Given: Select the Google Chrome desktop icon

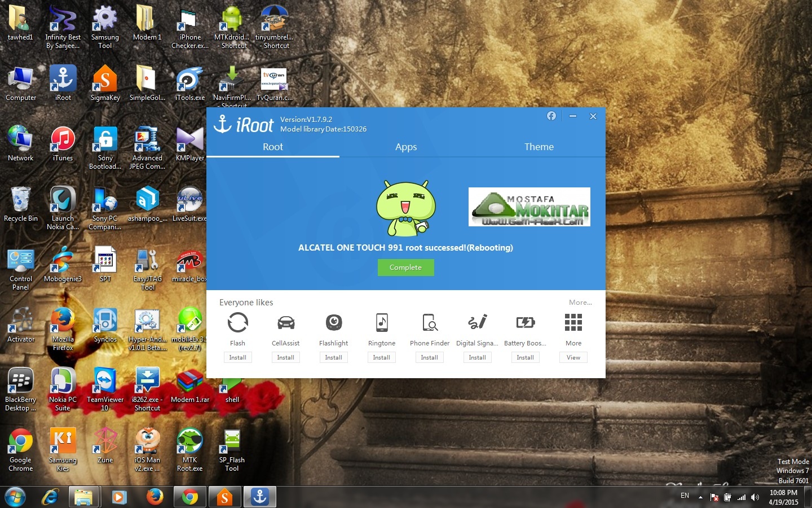Looking at the screenshot, I should click(x=21, y=450).
